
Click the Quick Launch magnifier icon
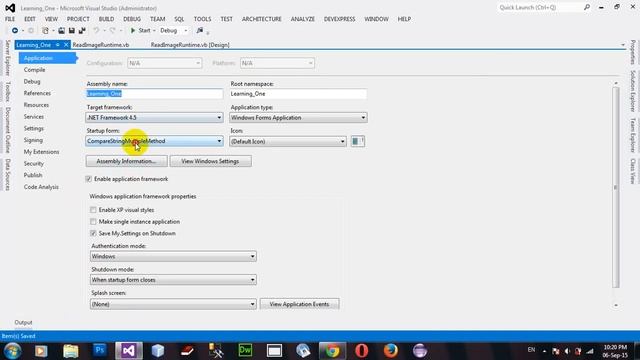click(587, 7)
